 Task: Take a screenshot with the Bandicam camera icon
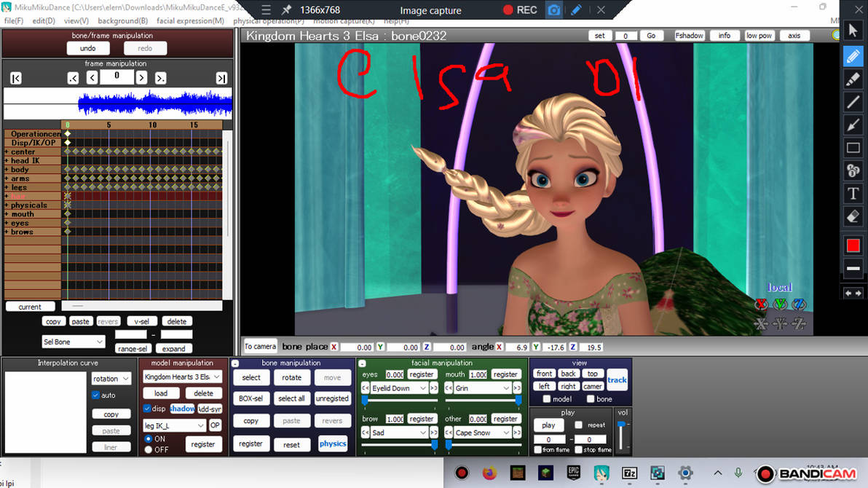[554, 10]
